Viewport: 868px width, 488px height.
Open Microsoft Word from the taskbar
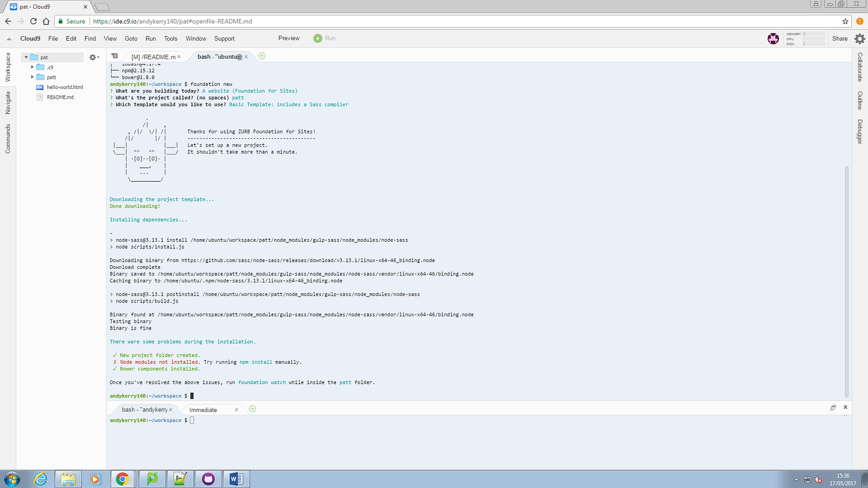(237, 479)
